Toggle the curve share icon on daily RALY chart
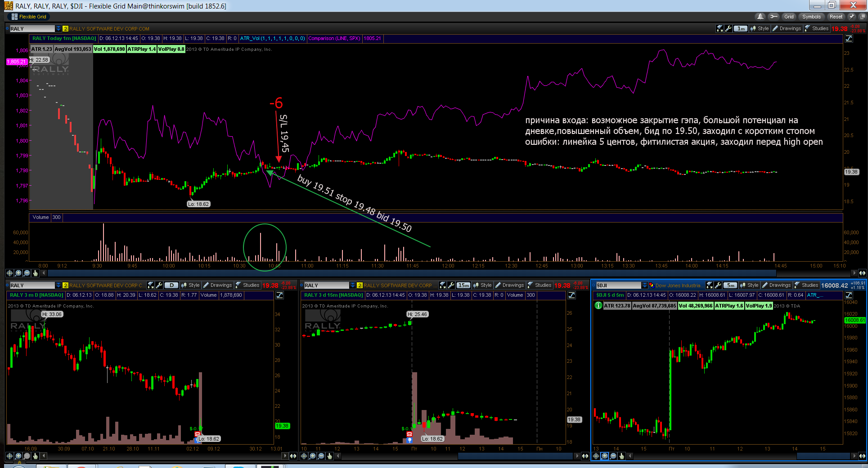The height and width of the screenshot is (468, 868). (x=279, y=295)
